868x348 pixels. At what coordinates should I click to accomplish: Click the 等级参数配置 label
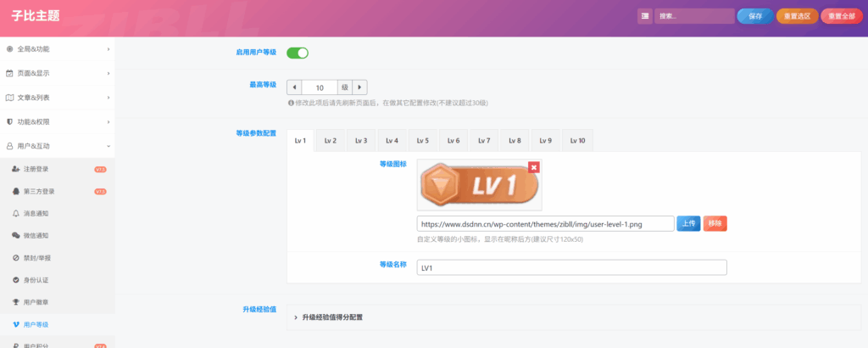pyautogui.click(x=256, y=133)
